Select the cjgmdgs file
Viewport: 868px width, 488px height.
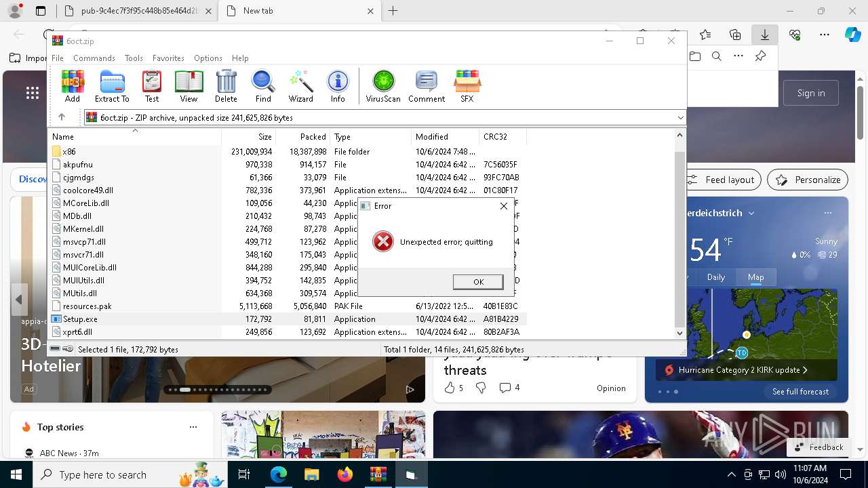288,178
